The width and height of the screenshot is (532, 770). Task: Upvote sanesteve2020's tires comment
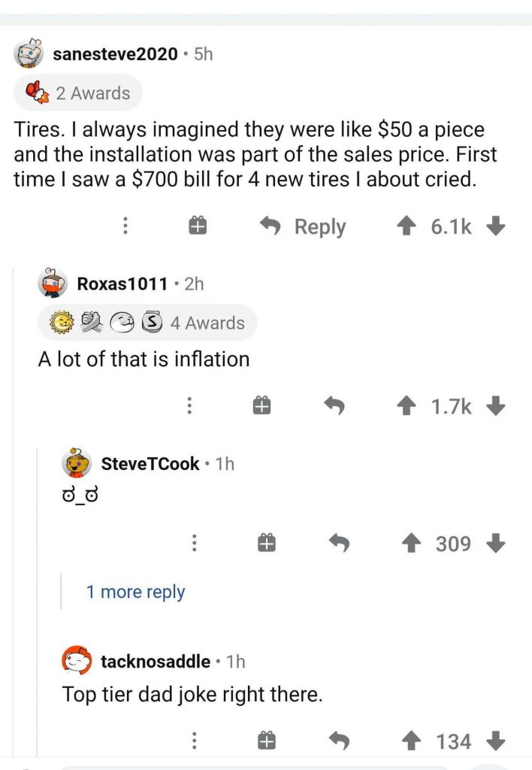[x=407, y=227]
